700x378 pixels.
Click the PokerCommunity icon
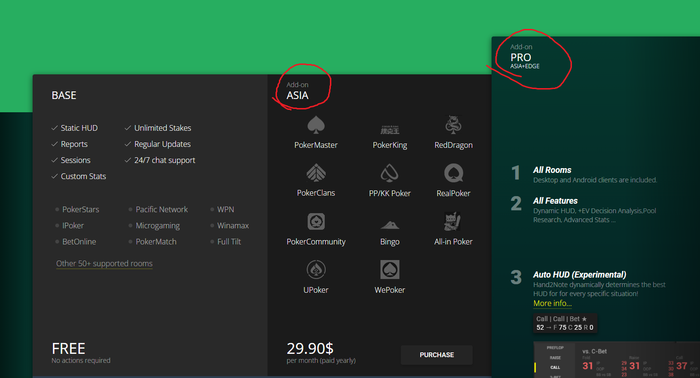316,221
